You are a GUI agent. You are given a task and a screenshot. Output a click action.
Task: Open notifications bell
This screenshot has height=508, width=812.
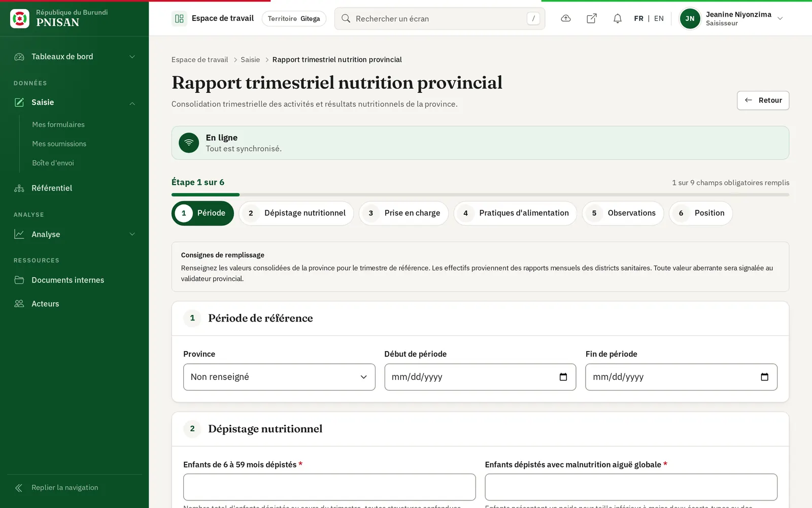618,19
